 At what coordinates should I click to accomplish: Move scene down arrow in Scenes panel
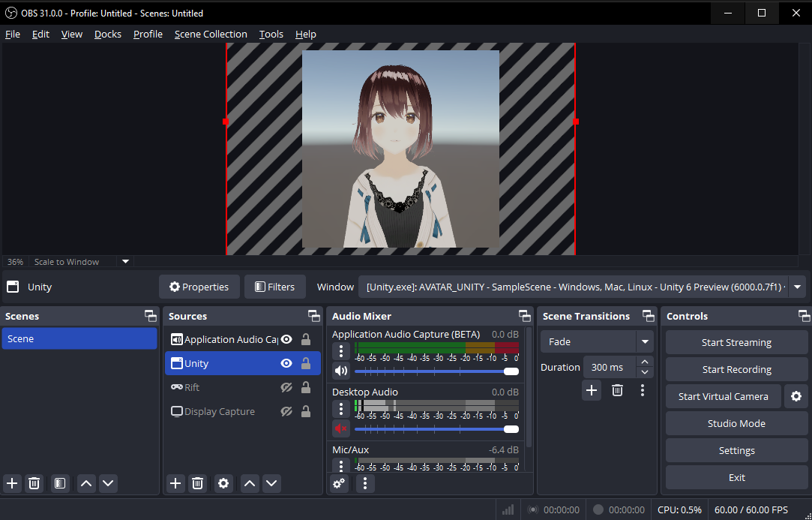(x=108, y=484)
